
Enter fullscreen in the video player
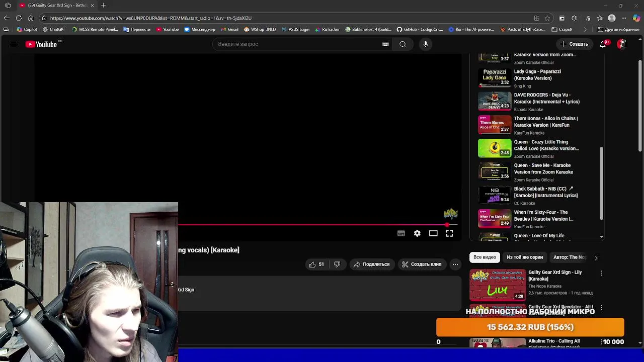pyautogui.click(x=449, y=233)
